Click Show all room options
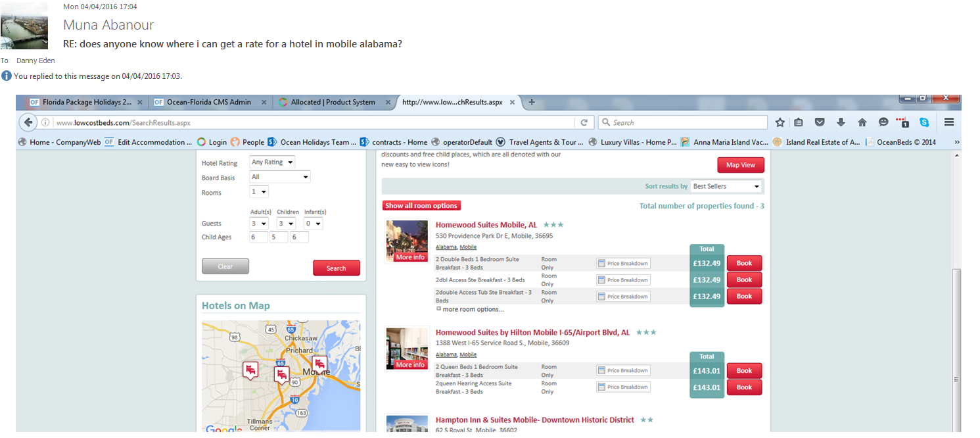Viewport: 980px width, 438px height. click(x=421, y=206)
